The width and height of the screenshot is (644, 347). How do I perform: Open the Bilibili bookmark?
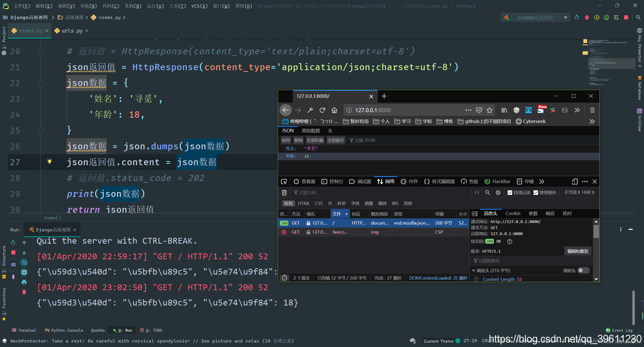[310, 121]
